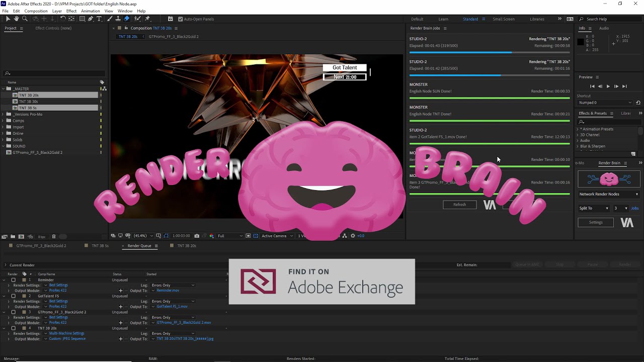This screenshot has width=644, height=362.
Task: Select the Clone Stamp tool
Action: pos(118,19)
